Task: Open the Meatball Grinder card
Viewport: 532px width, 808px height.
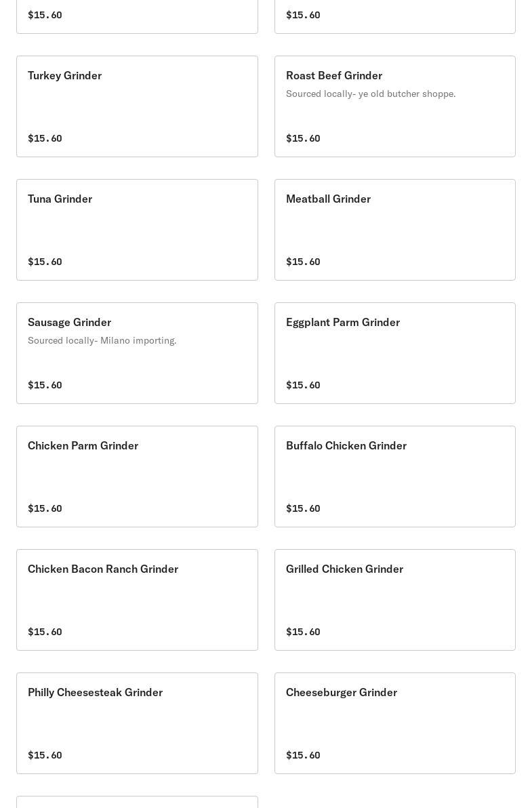Action: click(x=394, y=230)
